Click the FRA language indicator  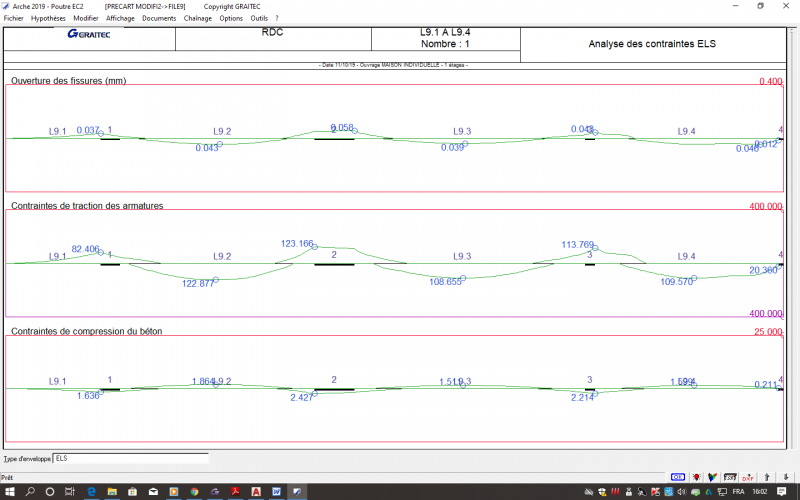(x=738, y=492)
